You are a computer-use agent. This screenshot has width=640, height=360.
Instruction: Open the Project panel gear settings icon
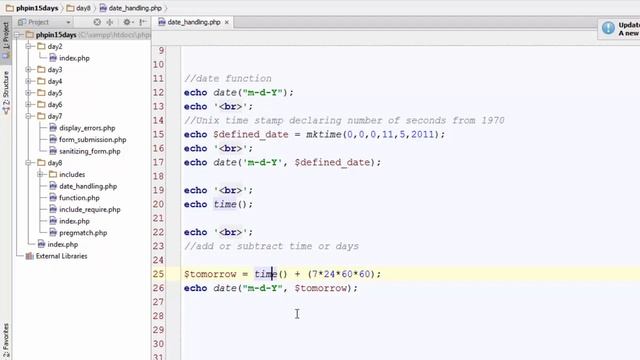[127, 22]
